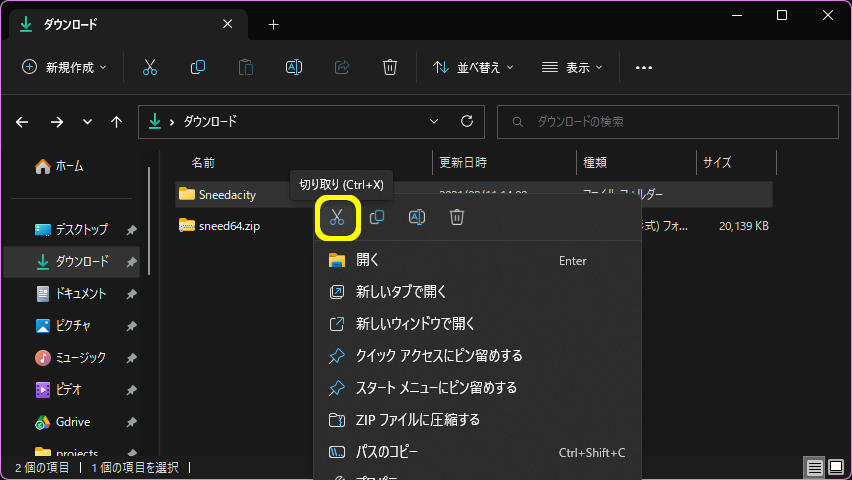Cut via context menu scissors icon
The height and width of the screenshot is (480, 852).
tap(337, 217)
